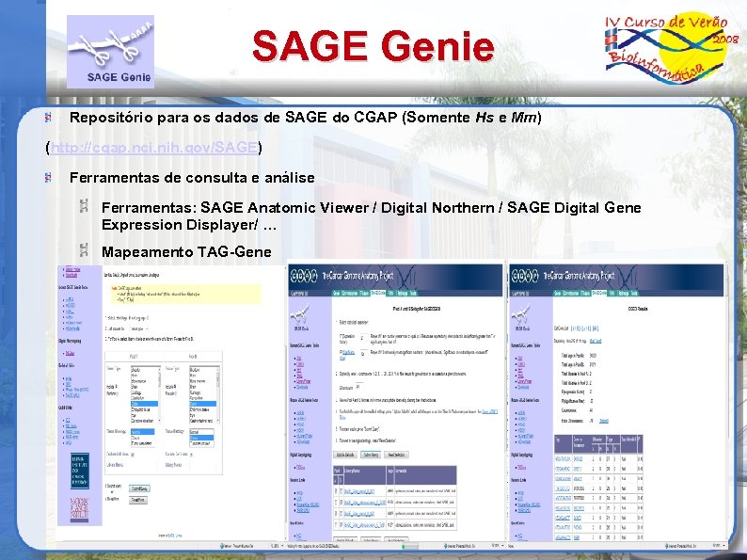Click the Select link beside chromosome in right screenshot

(604, 421)
